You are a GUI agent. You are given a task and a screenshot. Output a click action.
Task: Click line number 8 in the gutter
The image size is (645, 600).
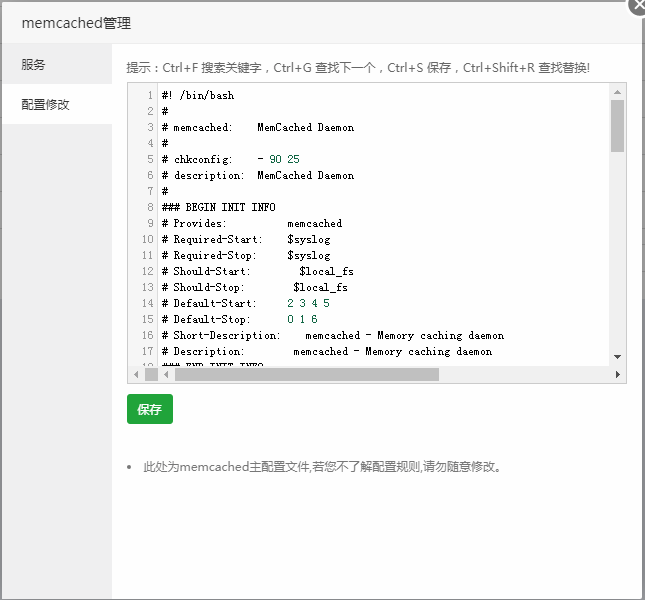coord(150,207)
